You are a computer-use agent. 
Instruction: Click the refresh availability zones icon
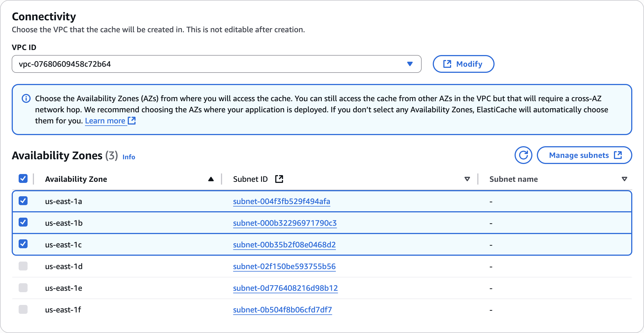tap(523, 155)
